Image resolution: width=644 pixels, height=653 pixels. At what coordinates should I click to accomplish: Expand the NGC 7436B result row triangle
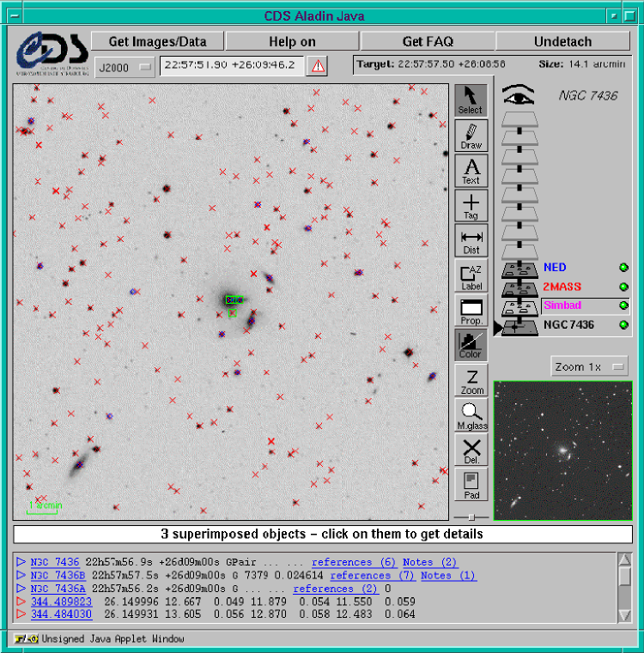pos(21,576)
